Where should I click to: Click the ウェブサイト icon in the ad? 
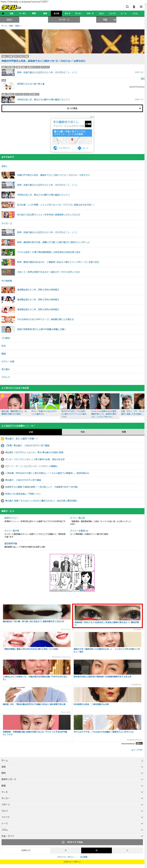(55, 148)
